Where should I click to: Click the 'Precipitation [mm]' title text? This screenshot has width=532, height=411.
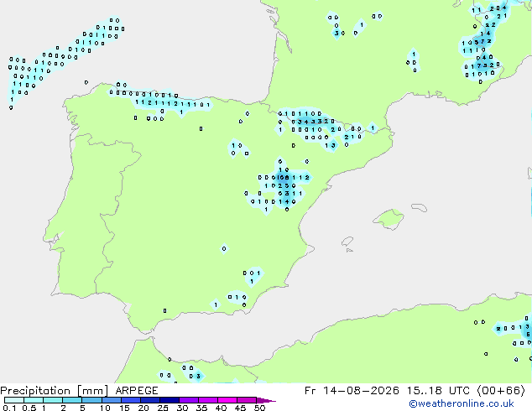(x=55, y=391)
